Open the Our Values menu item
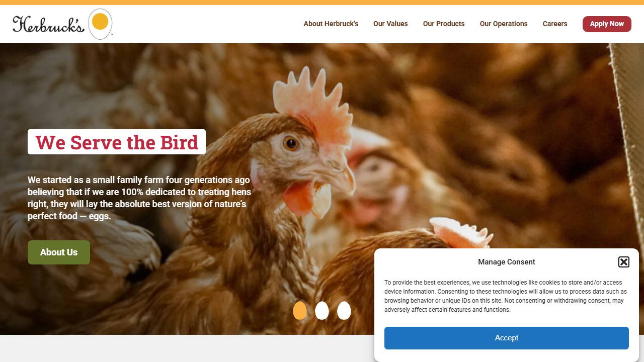 point(390,24)
